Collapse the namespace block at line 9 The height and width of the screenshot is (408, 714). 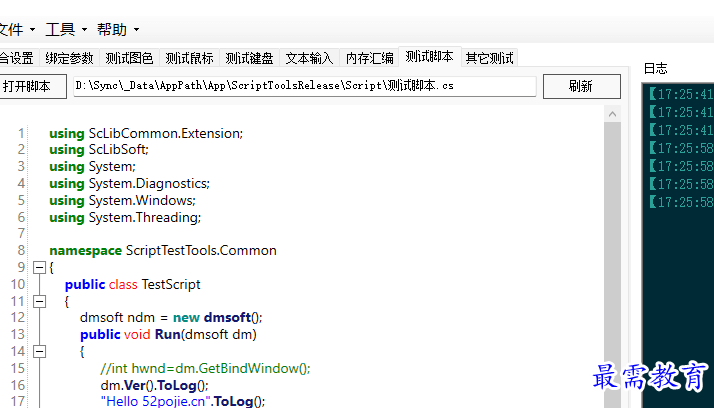(x=40, y=267)
